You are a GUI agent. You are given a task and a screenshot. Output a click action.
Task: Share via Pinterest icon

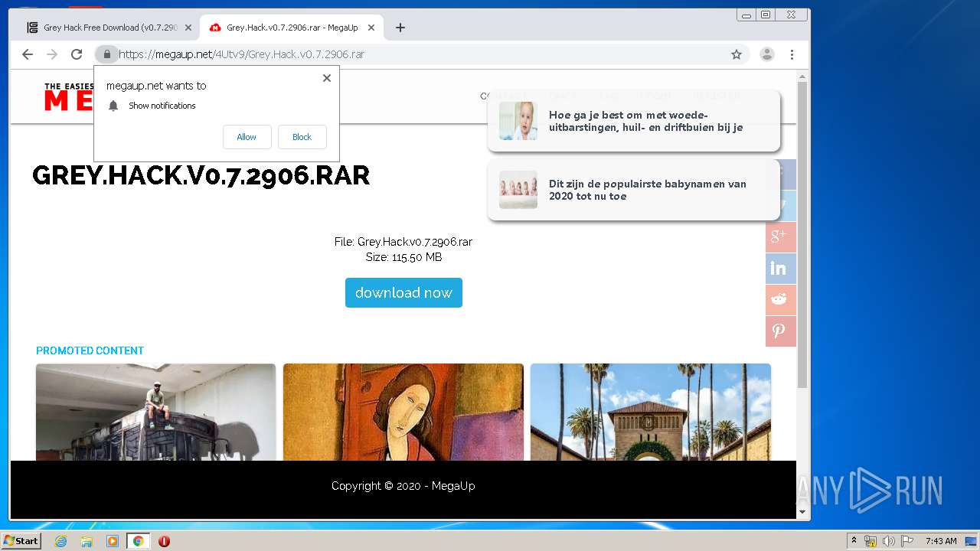tap(781, 331)
